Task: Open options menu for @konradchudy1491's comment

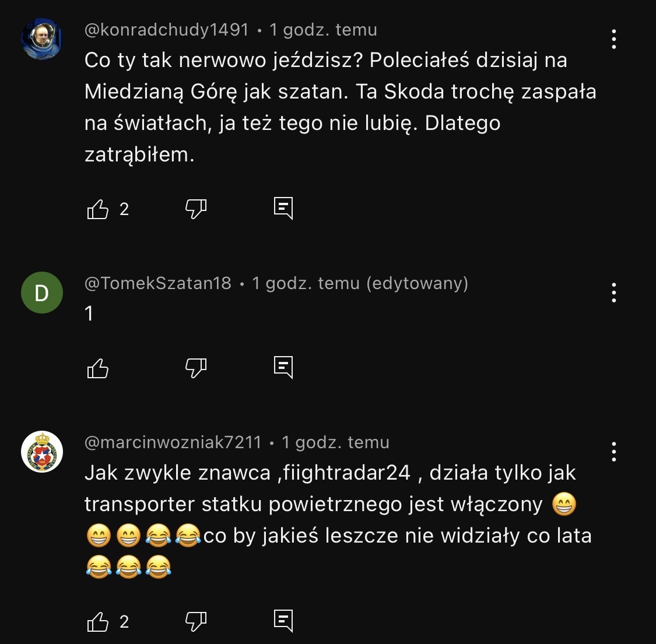Action: (613, 39)
